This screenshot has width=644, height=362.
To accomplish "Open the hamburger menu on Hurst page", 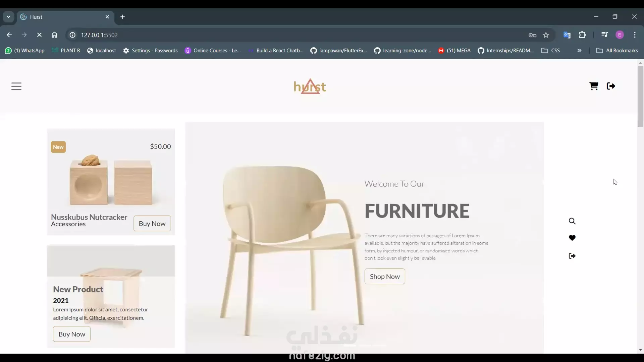I will (16, 86).
